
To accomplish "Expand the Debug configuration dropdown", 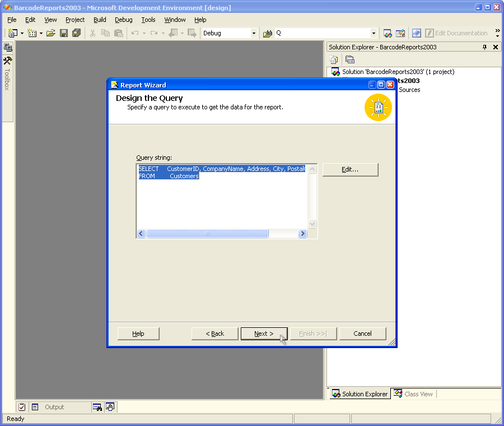I will tap(254, 33).
